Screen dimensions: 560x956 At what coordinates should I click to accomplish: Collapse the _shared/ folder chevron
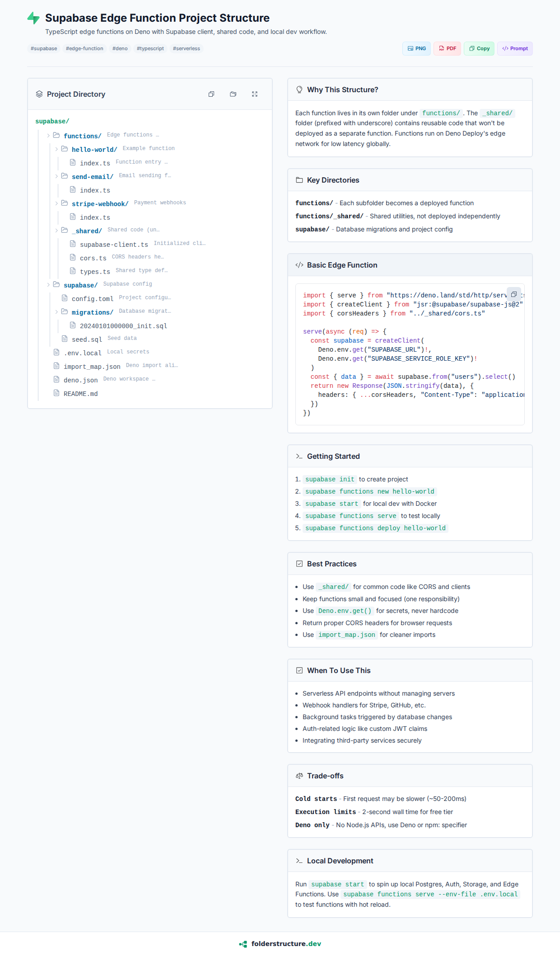click(x=56, y=231)
